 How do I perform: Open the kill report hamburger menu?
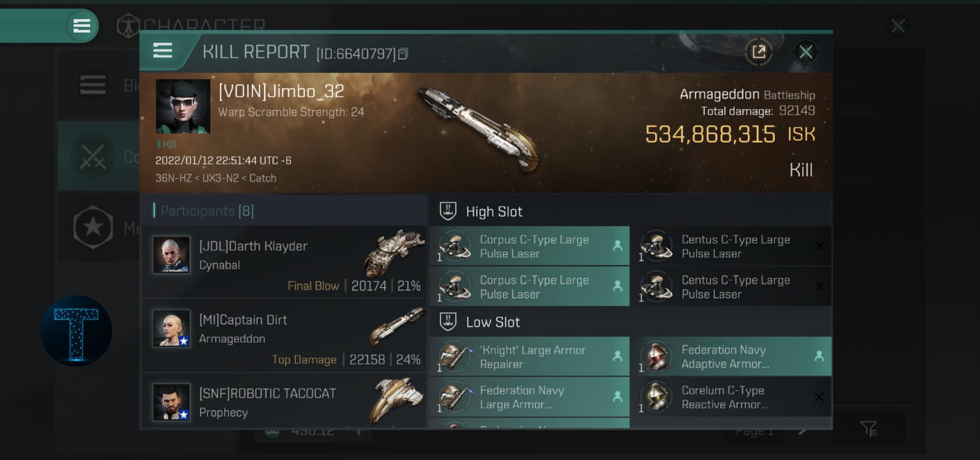tap(162, 51)
